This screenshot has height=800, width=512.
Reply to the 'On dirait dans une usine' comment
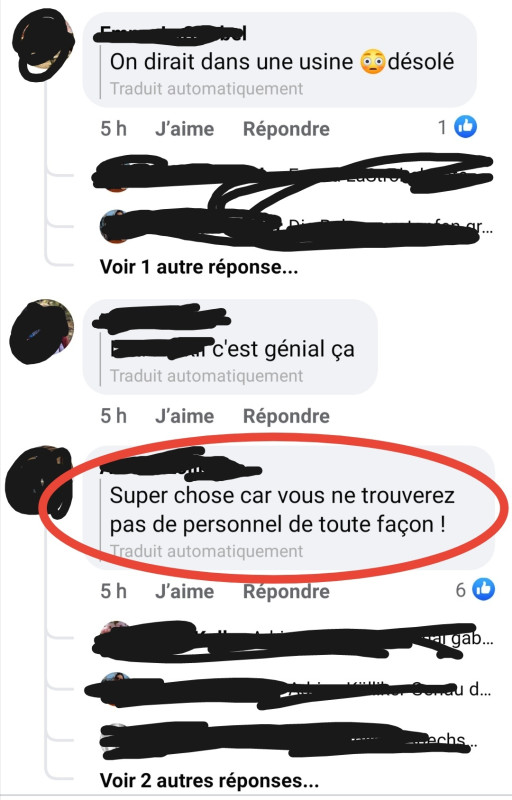286,129
